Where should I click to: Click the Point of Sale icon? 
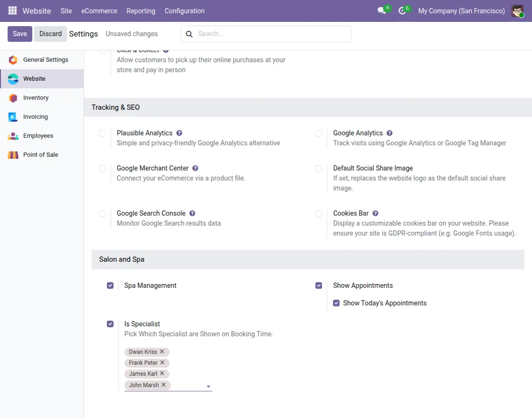[x=13, y=155]
